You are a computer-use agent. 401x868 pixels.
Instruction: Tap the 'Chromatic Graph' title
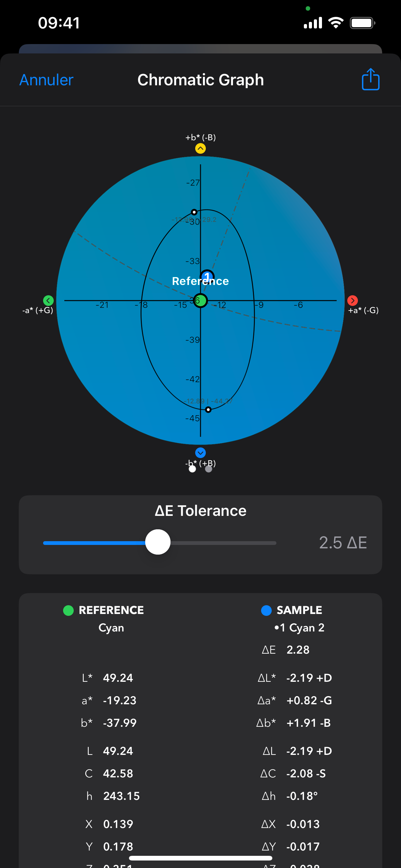(200, 80)
